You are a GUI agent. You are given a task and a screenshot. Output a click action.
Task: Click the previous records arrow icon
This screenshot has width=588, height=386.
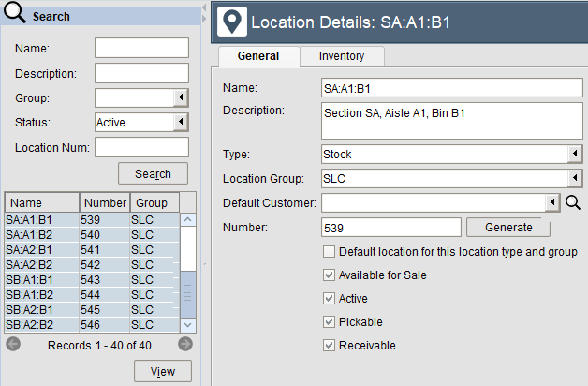point(13,344)
